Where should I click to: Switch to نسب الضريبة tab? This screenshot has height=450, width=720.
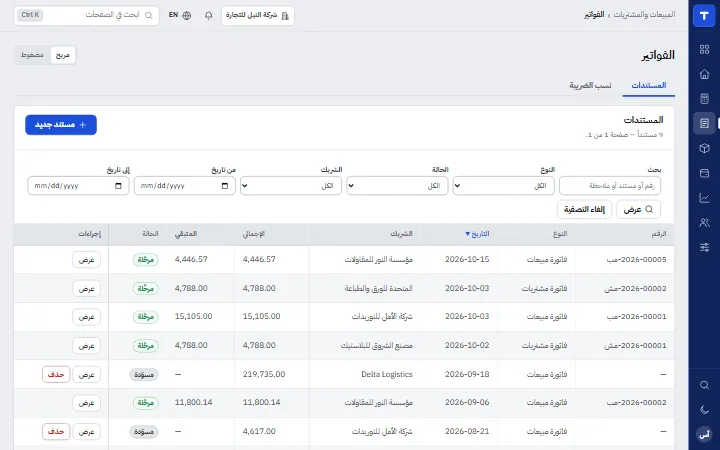pos(590,85)
